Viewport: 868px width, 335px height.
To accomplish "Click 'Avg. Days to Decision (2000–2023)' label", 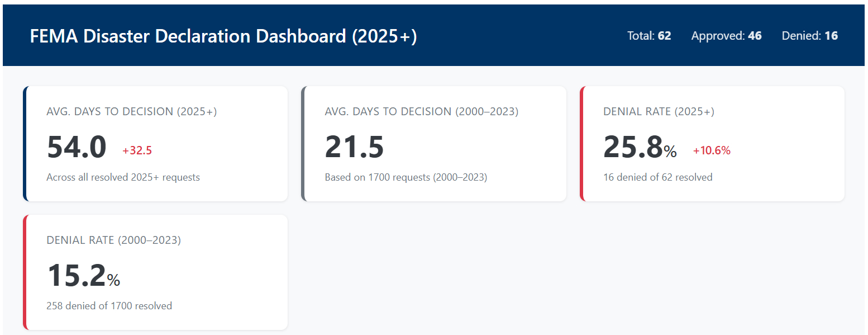I will pyautogui.click(x=421, y=111).
